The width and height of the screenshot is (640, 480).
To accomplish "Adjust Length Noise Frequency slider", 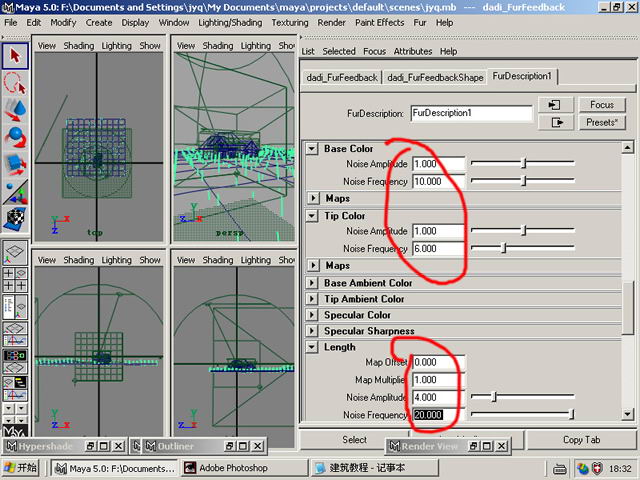I will (571, 414).
